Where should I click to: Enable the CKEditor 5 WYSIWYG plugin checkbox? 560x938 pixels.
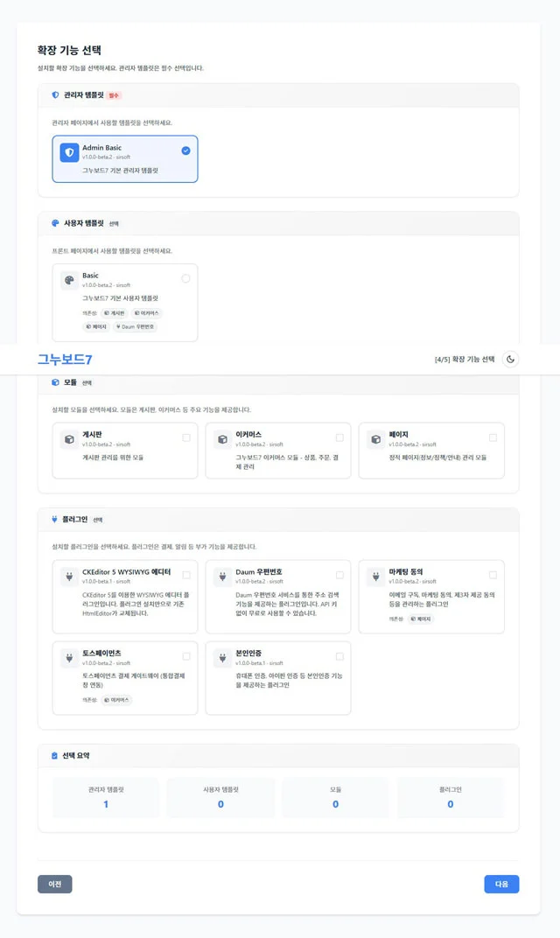click(186, 575)
